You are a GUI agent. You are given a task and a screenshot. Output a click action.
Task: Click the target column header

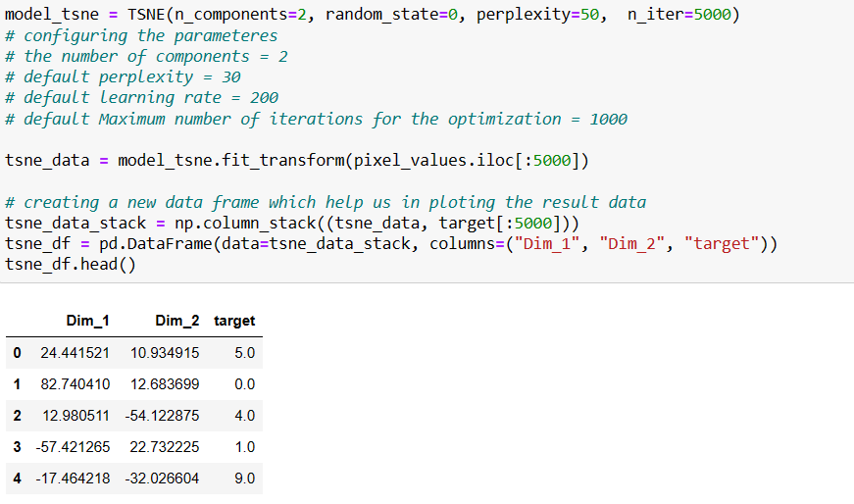pyautogui.click(x=234, y=321)
